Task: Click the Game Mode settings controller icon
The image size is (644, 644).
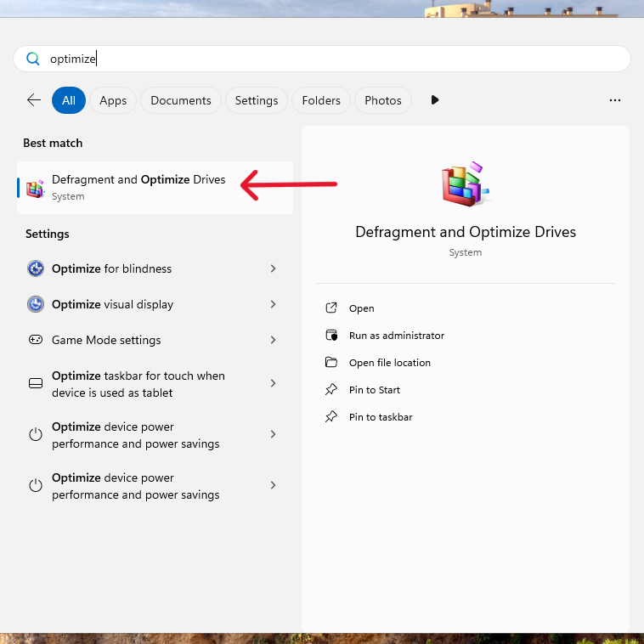Action: [36, 340]
